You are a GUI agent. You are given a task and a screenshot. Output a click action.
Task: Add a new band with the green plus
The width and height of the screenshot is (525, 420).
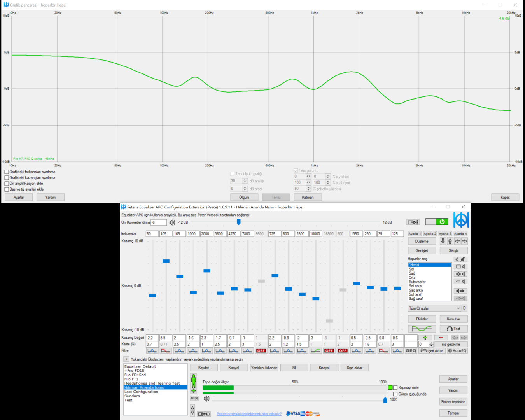point(425,338)
